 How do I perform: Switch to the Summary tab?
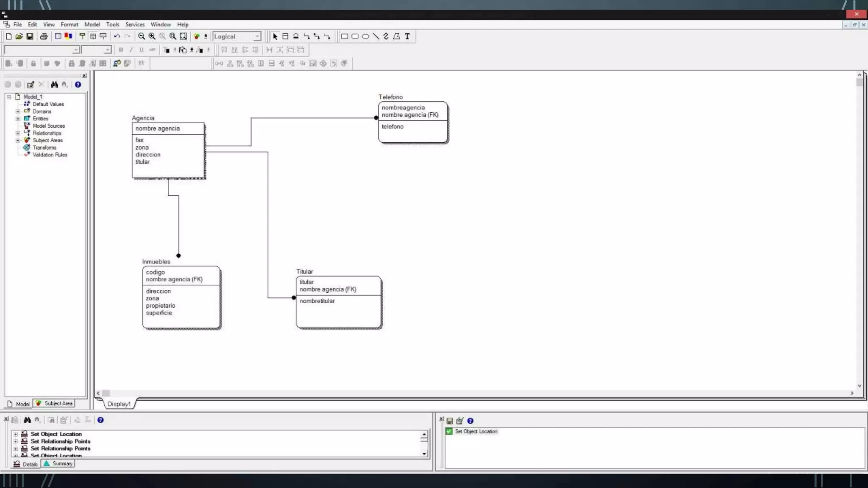coord(58,463)
